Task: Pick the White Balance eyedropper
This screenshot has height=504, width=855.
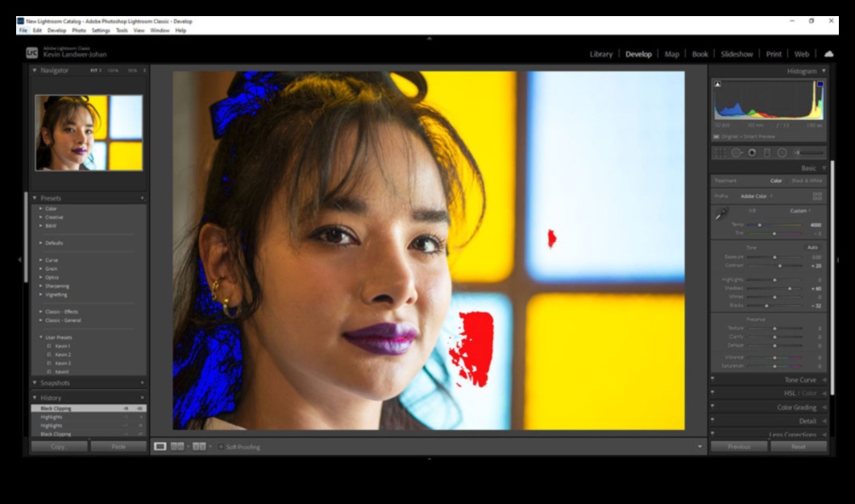Action: click(x=721, y=213)
